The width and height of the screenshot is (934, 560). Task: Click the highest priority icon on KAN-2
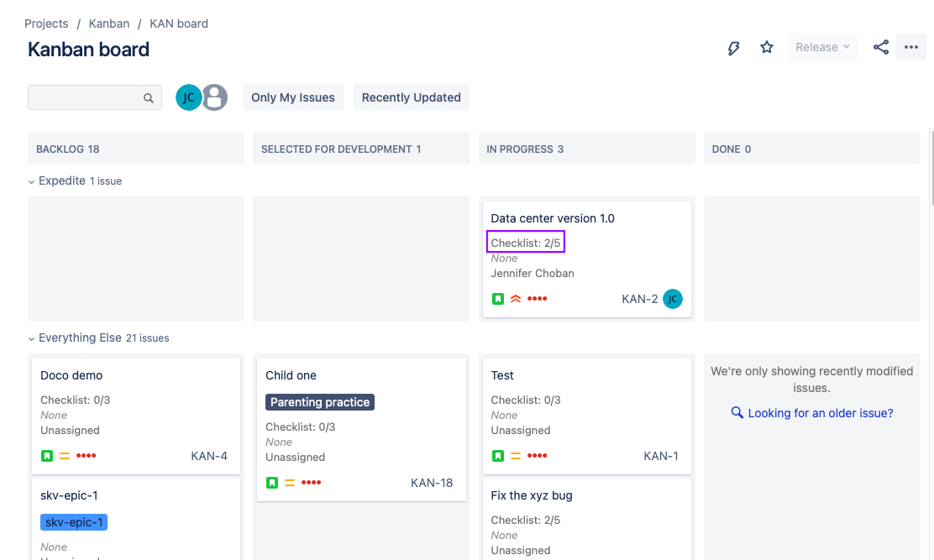pyautogui.click(x=516, y=299)
